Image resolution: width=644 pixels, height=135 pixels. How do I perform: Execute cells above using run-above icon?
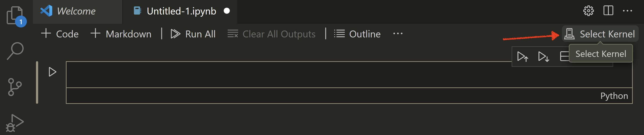522,56
